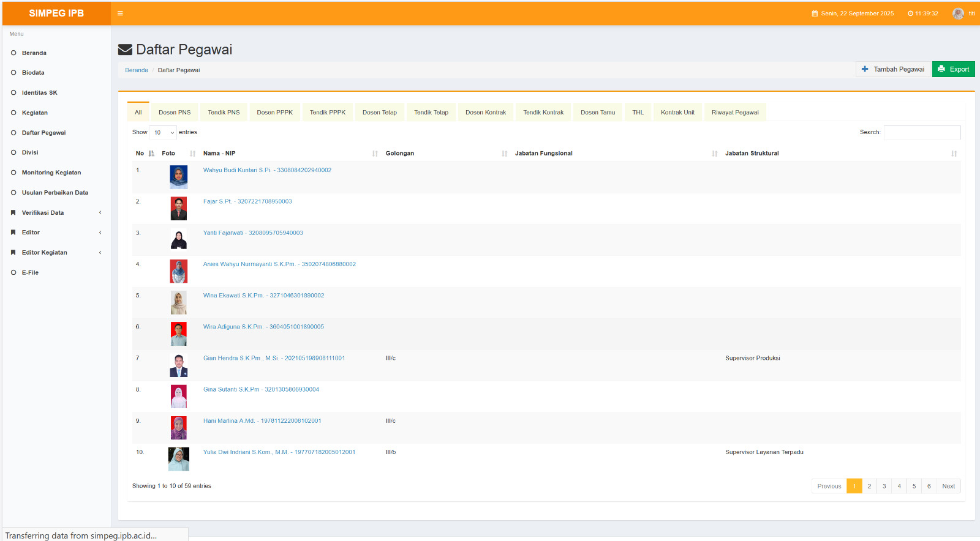The width and height of the screenshot is (980, 541).
Task: Toggle the hamburger sidebar menu icon
Action: (x=120, y=13)
